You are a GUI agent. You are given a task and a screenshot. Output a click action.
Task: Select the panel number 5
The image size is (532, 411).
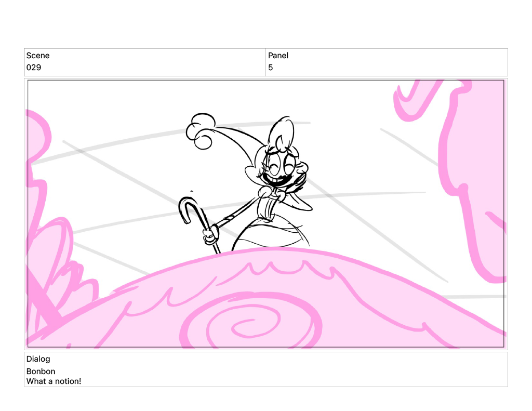click(271, 68)
